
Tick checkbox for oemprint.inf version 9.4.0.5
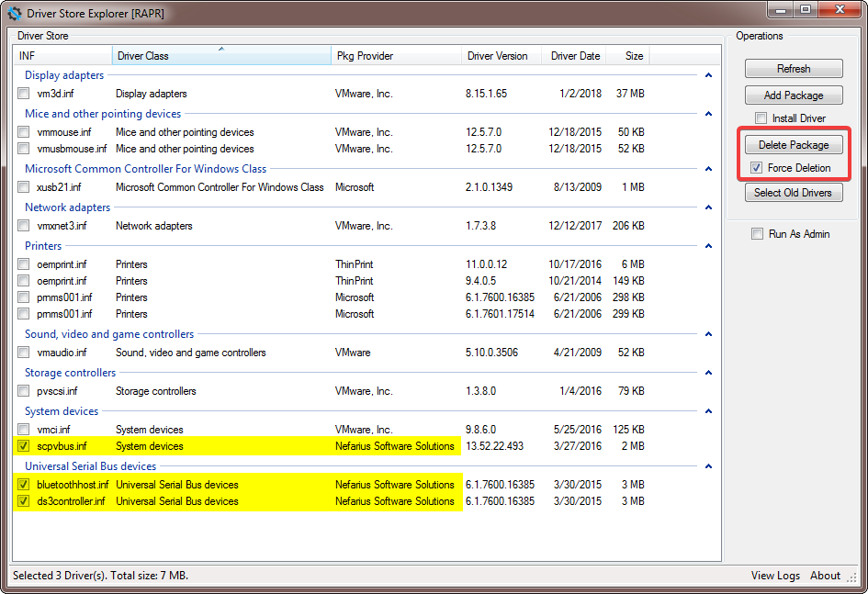click(x=23, y=281)
